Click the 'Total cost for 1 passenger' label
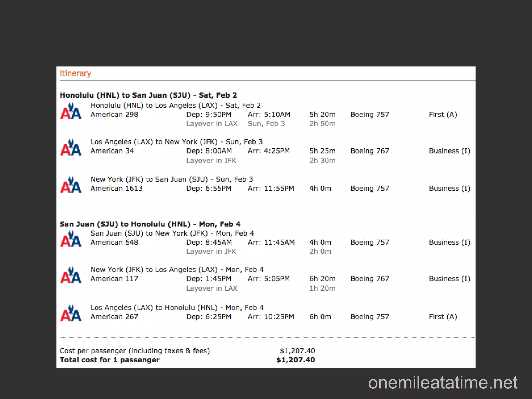Image resolution: width=532 pixels, height=399 pixels. coord(110,360)
